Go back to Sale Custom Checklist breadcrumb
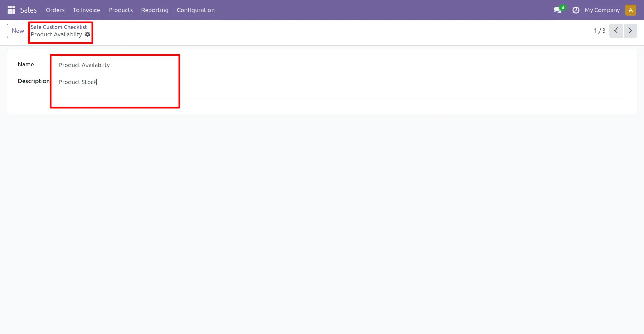Viewport: 644px width, 334px height. pyautogui.click(x=59, y=27)
